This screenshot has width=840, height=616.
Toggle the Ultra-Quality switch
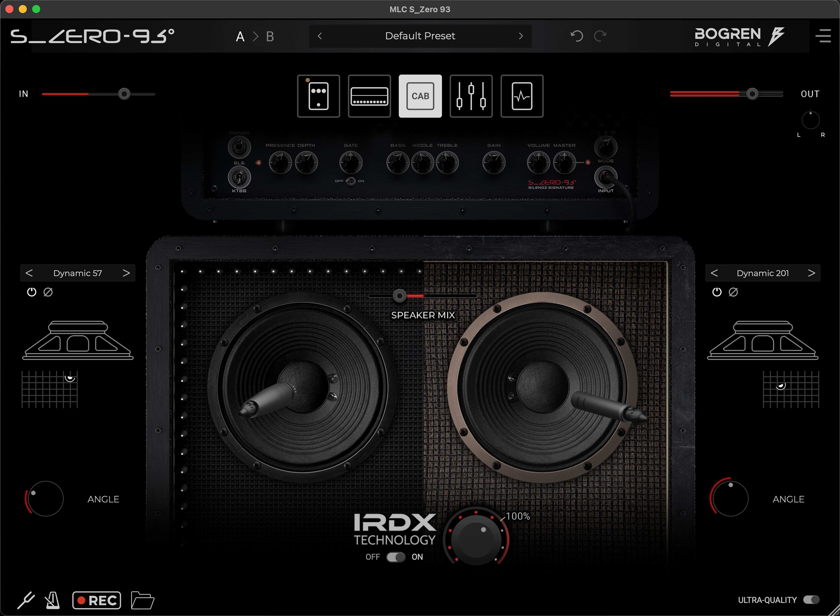tap(811, 600)
